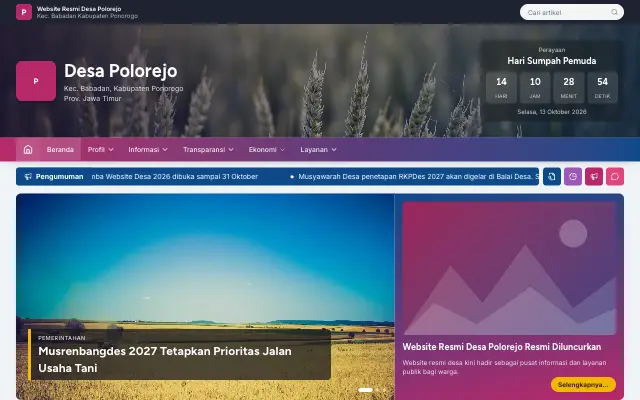The image size is (640, 400).
Task: Expand the Ekonomi dropdown chevron
Action: [x=282, y=150]
